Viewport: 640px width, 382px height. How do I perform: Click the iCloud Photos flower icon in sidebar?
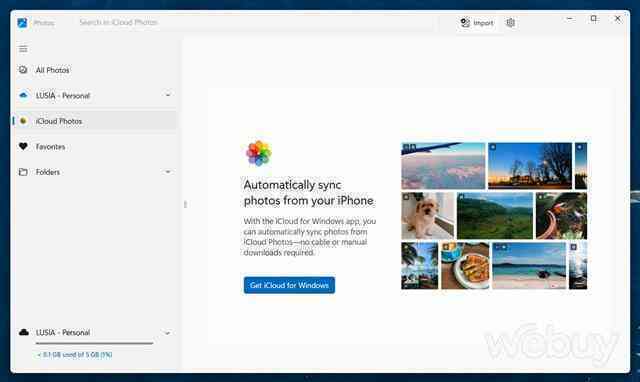click(23, 121)
